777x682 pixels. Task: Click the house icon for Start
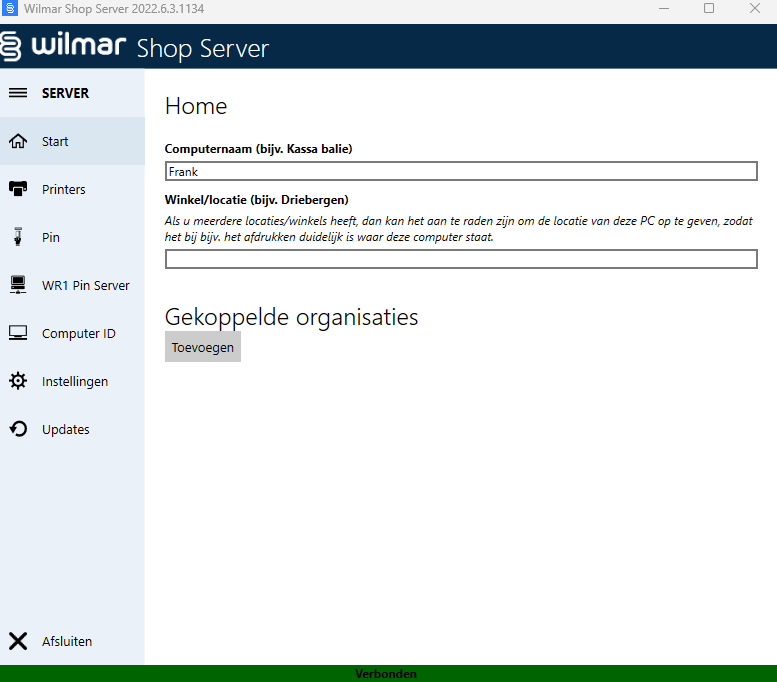(x=18, y=141)
